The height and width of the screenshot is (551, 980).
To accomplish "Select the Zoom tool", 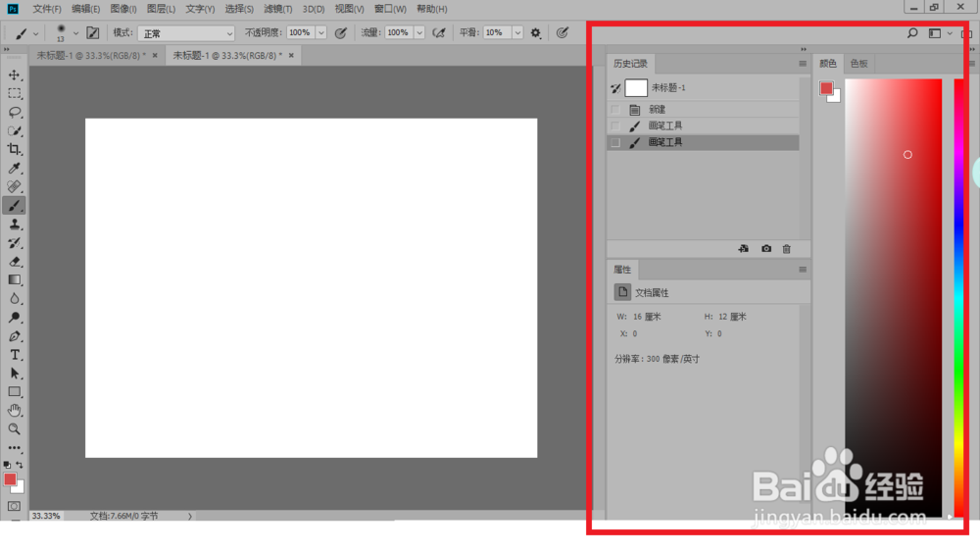I will click(x=14, y=429).
